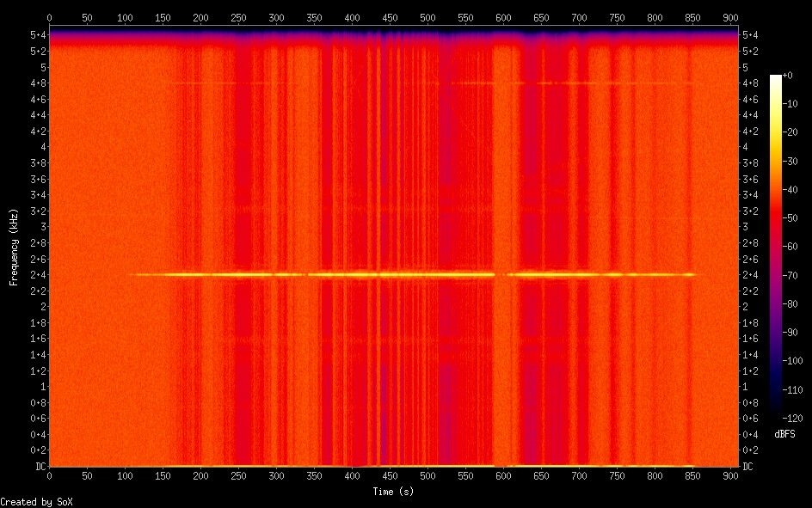Viewport: 812px width, 508px height.
Task: Click the 4·8 label on the right frequency axis
Action: point(749,83)
